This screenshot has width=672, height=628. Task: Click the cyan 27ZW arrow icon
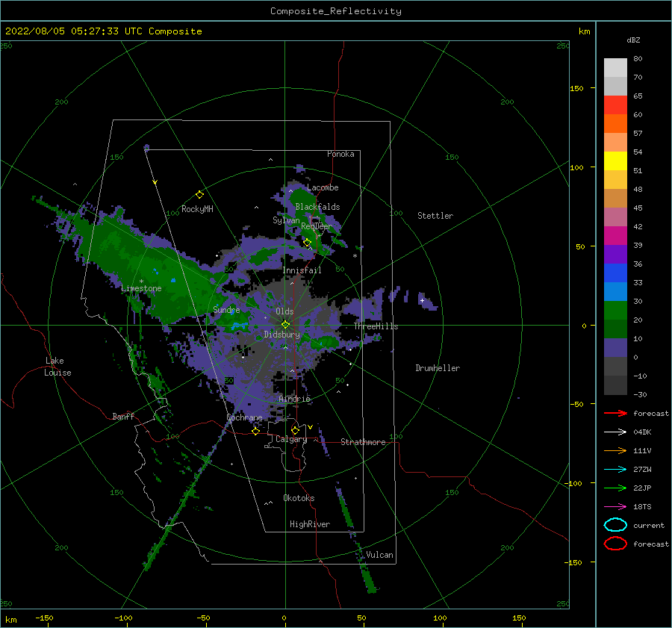click(x=615, y=470)
